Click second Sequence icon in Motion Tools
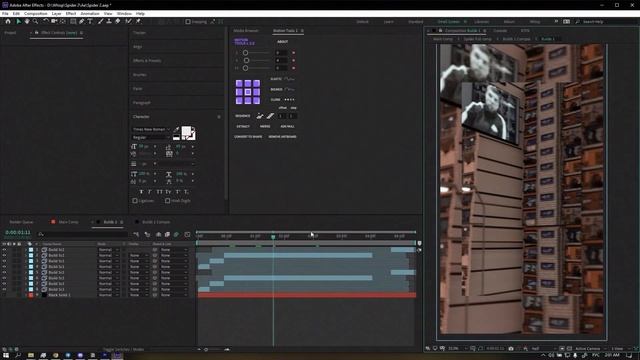 pos(270,116)
